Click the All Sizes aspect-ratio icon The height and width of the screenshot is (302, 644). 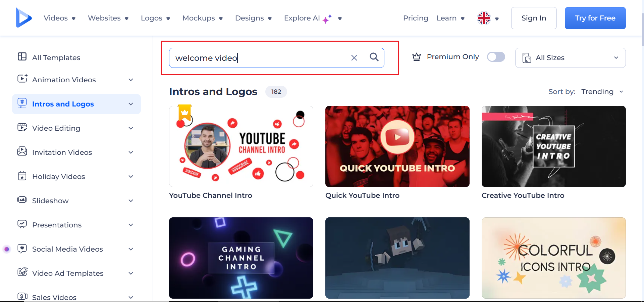pyautogui.click(x=527, y=58)
